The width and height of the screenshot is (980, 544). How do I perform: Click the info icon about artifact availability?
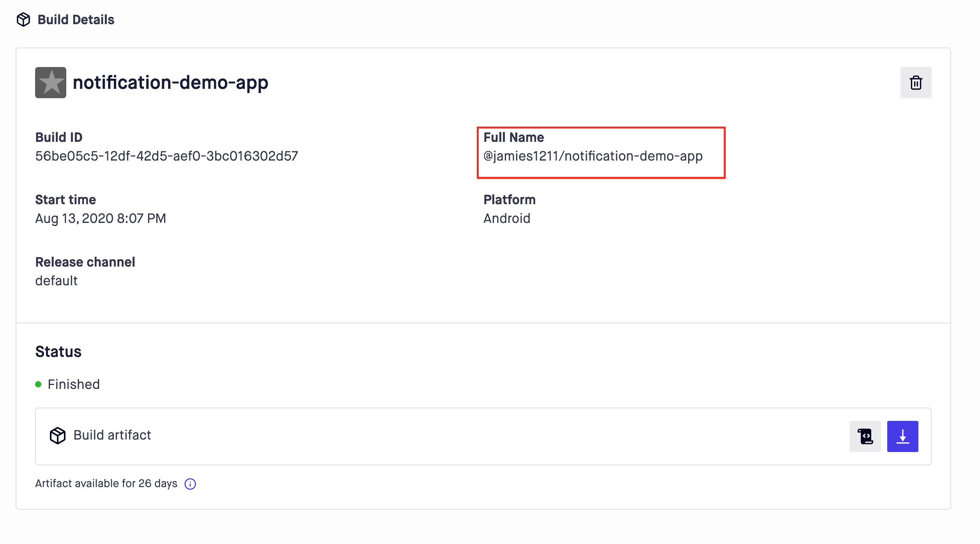[190, 483]
